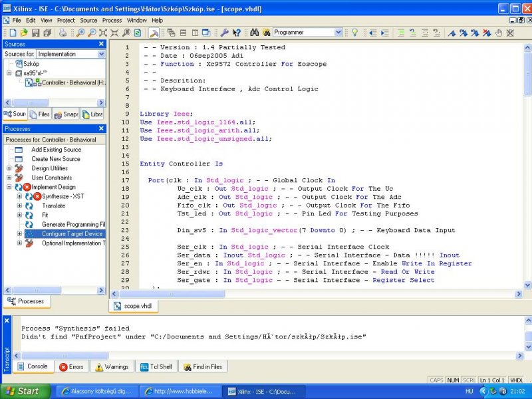The height and width of the screenshot is (399, 532).
Task: Collapse the Implement Design process node
Action: click(9, 188)
